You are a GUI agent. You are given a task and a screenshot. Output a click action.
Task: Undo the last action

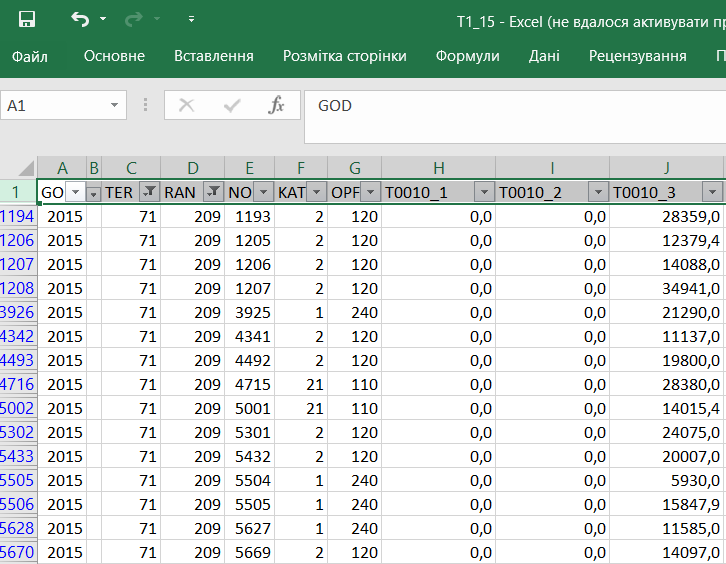[80, 19]
